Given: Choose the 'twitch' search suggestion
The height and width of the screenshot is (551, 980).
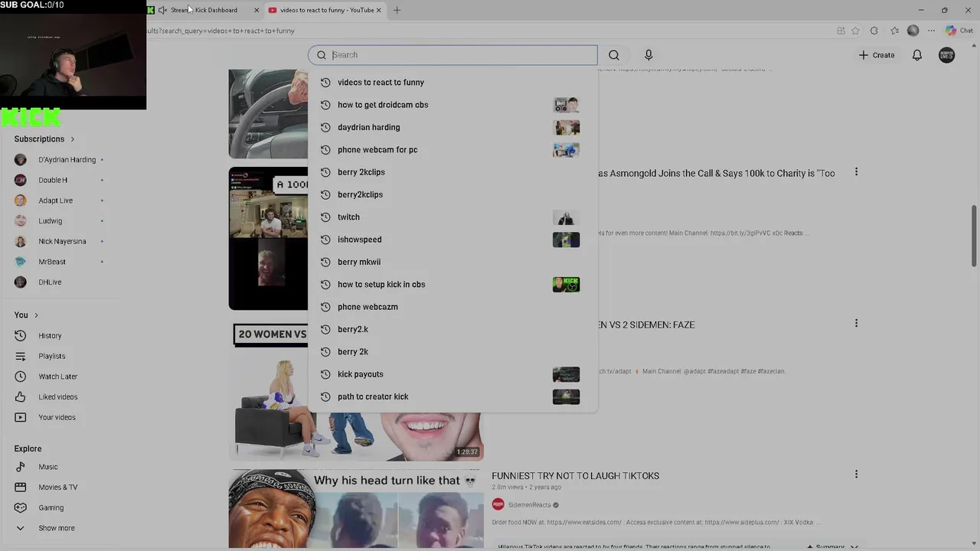Looking at the screenshot, I should coord(452,217).
